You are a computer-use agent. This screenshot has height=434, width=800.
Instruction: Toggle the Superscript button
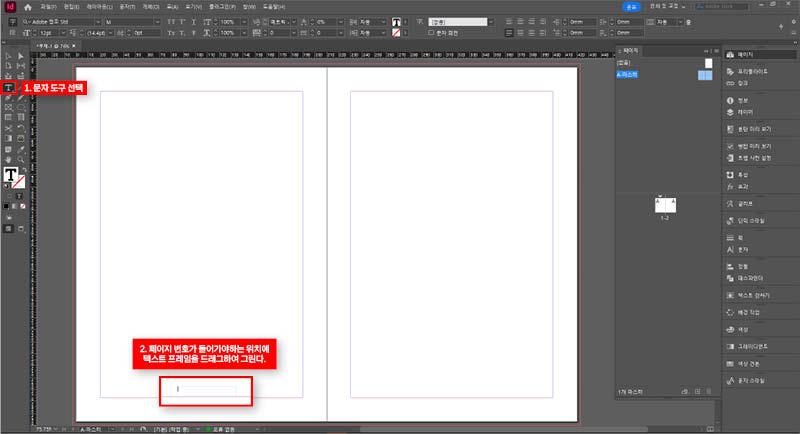[x=182, y=22]
